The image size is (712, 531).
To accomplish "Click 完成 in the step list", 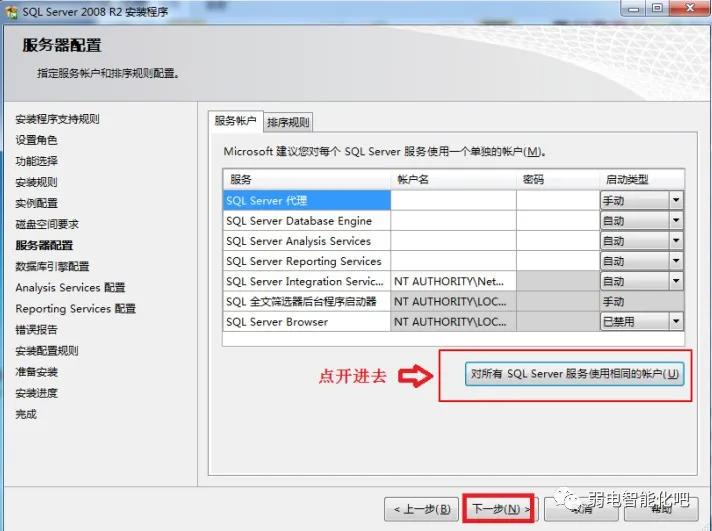I will [x=26, y=414].
